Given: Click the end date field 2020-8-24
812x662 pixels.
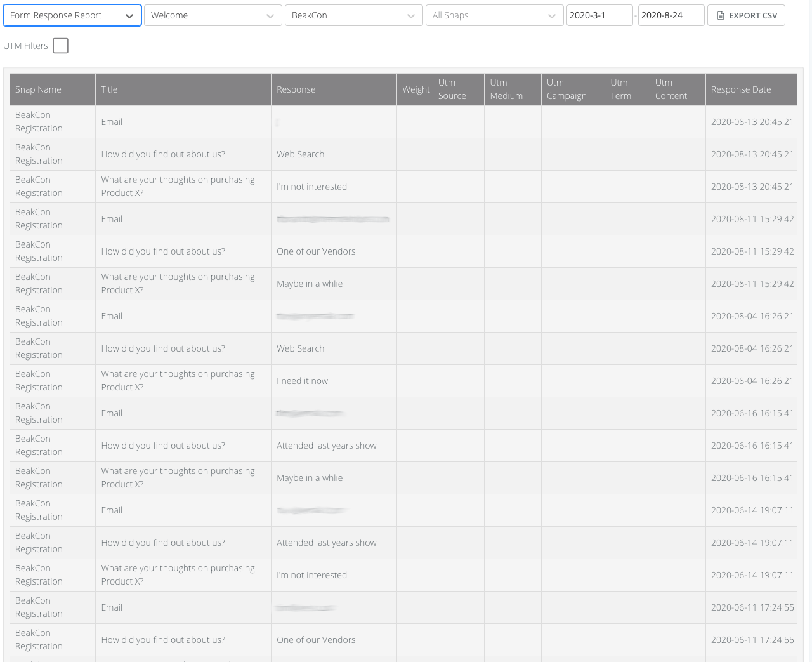Looking at the screenshot, I should click(671, 15).
